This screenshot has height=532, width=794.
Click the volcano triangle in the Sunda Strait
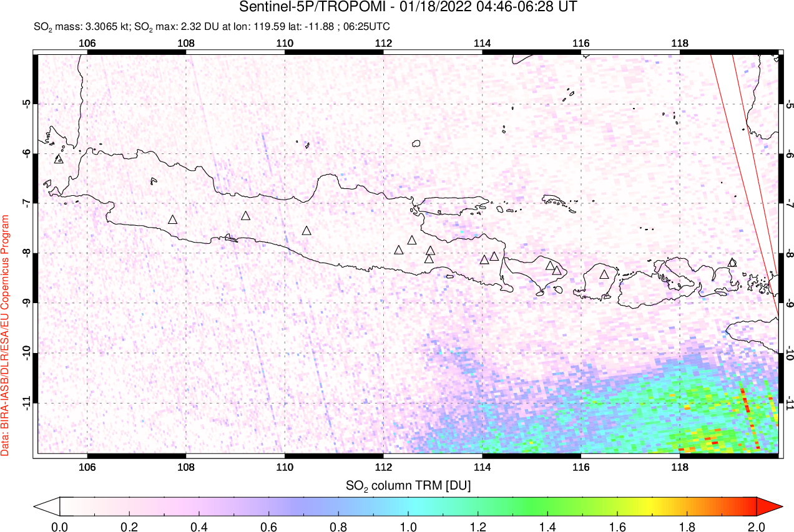pyautogui.click(x=59, y=159)
